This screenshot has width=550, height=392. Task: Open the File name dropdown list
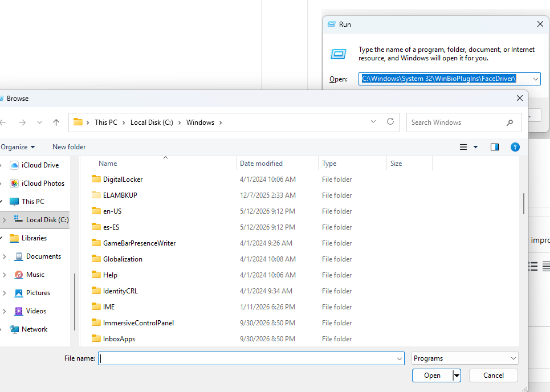399,358
